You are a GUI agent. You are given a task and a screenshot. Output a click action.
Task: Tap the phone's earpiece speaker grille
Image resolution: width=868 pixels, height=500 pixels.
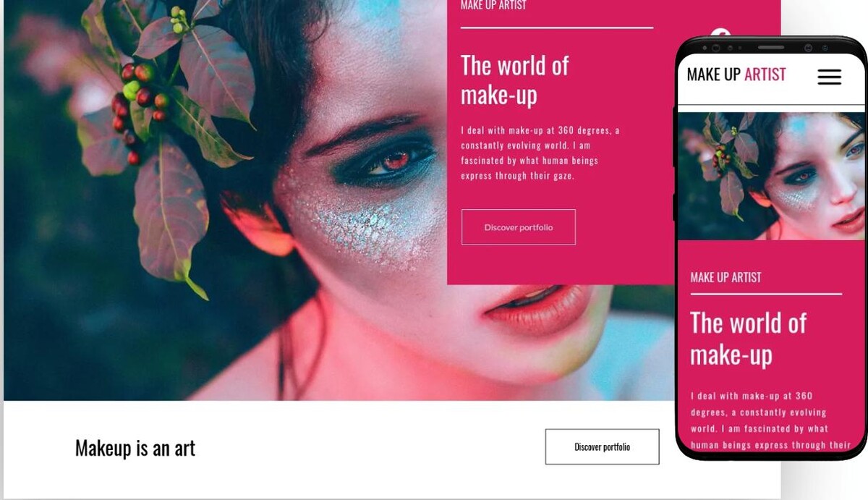[x=771, y=48]
